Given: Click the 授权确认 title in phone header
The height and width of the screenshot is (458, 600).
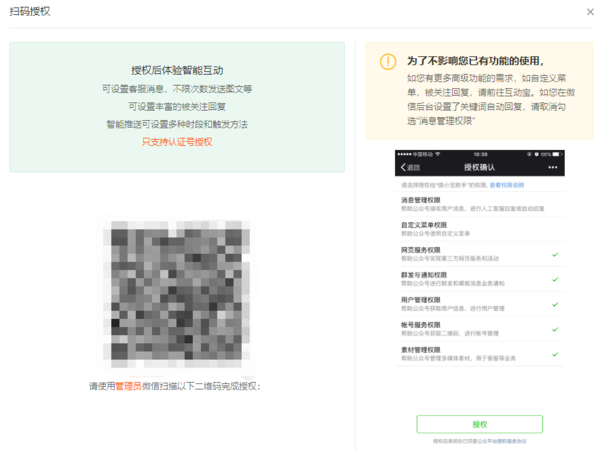Looking at the screenshot, I should click(479, 167).
